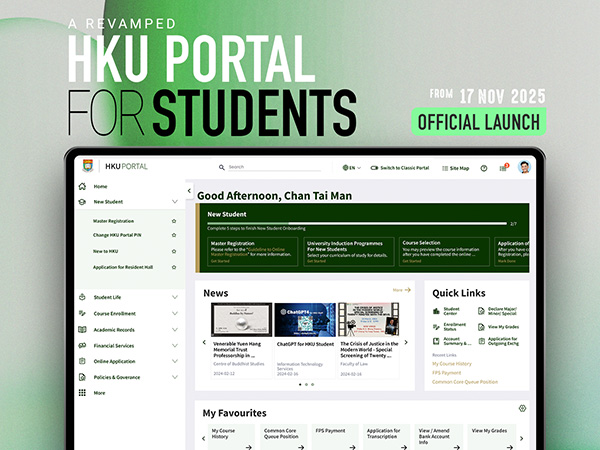Click the Academic Records book icon
Screen dimensions: 600x450
click(x=82, y=329)
